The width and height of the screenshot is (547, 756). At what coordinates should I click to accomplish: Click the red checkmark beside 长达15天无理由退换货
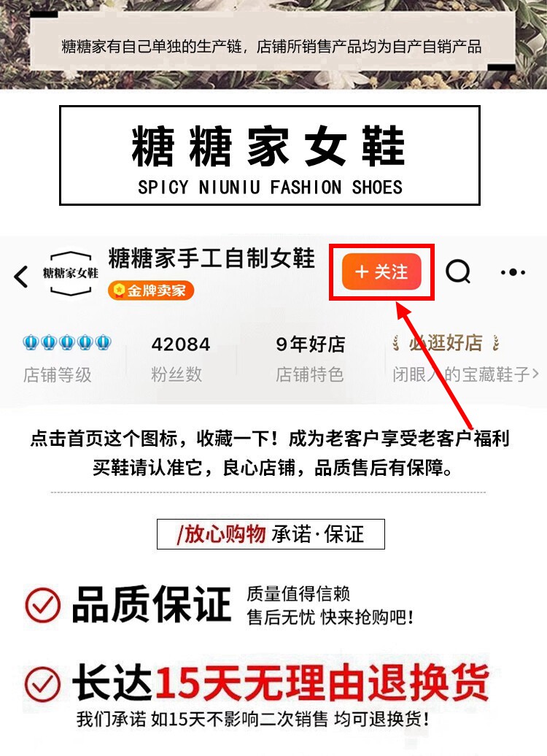[x=43, y=684]
